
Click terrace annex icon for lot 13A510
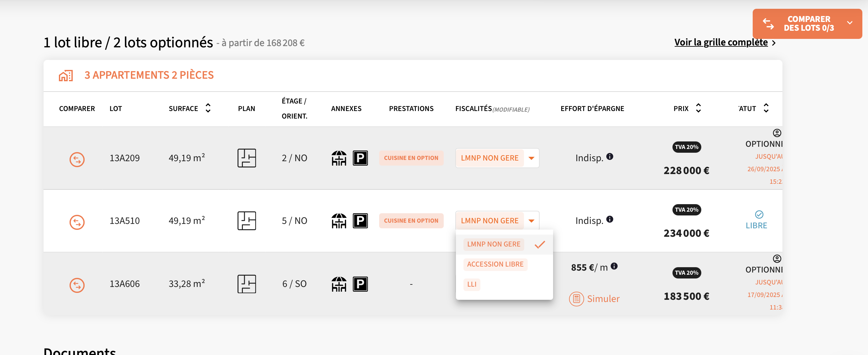(339, 220)
